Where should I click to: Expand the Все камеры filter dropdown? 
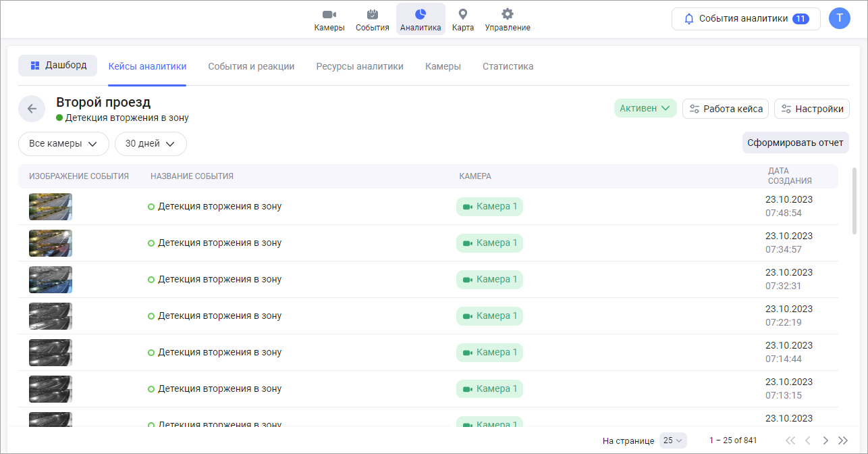[x=63, y=144]
